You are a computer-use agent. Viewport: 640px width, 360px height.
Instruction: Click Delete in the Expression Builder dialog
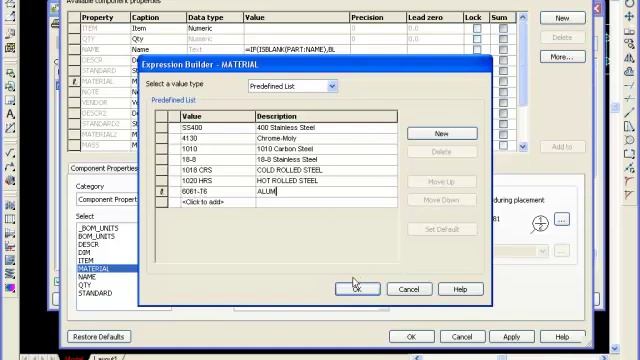coord(442,152)
